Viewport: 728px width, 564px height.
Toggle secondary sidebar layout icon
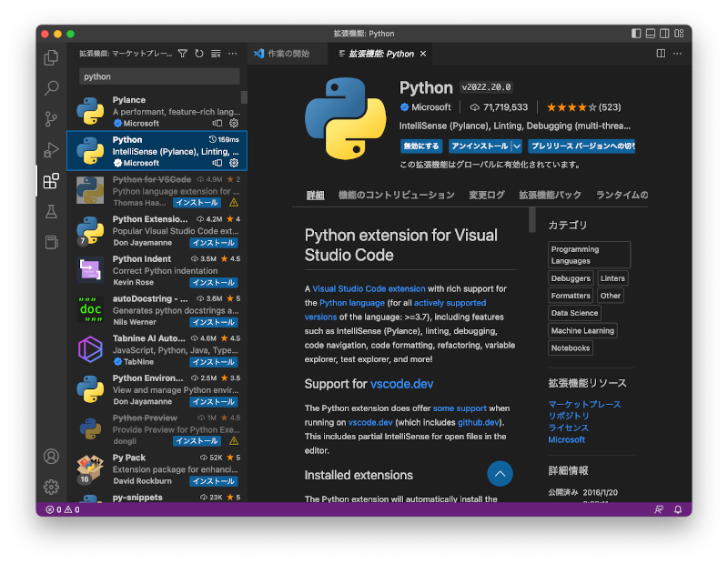[664, 34]
